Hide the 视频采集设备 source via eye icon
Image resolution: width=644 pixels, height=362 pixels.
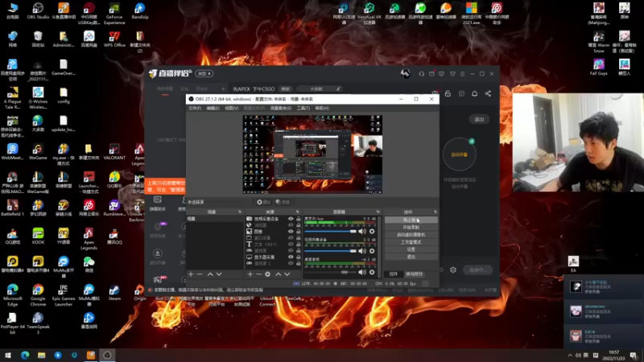(291, 219)
